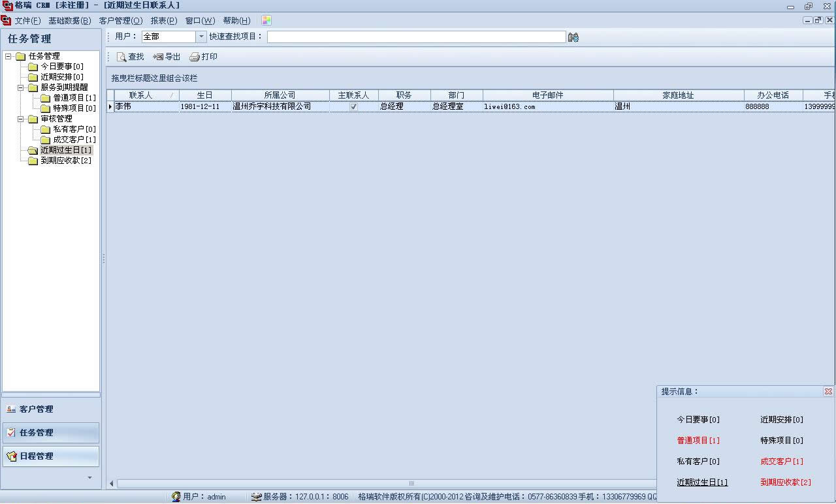
Task: Sort by the 联系人 column header
Action: point(141,95)
